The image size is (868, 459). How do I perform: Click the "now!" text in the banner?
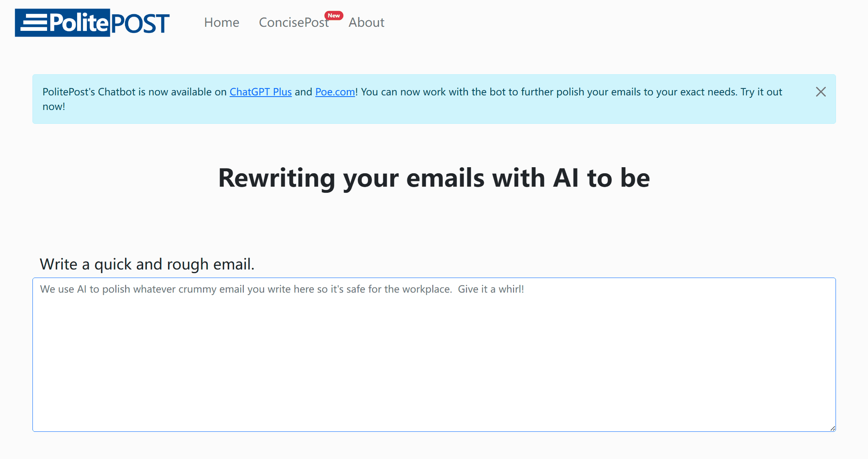point(54,107)
